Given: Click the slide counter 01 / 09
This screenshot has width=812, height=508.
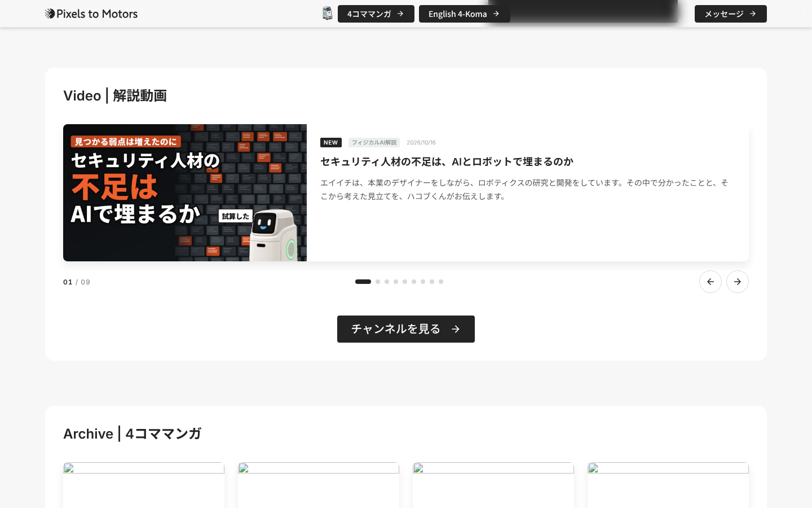Looking at the screenshot, I should [77, 282].
